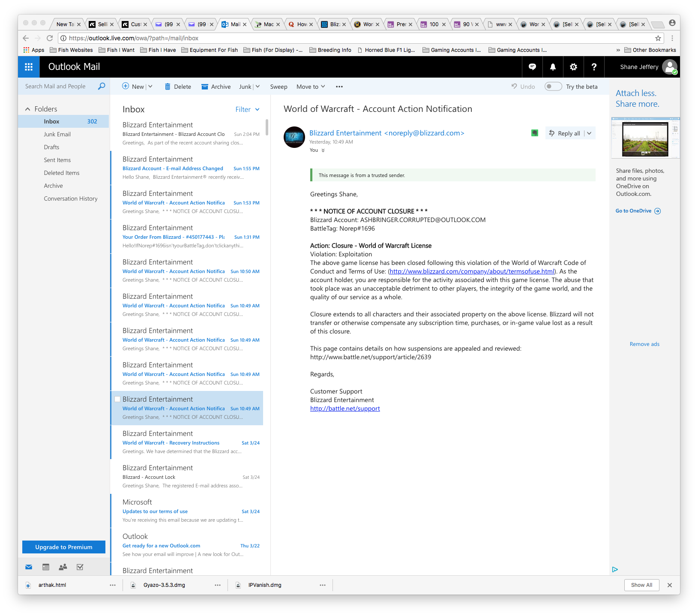Open the blizzard.com terms of use link

pyautogui.click(x=472, y=271)
